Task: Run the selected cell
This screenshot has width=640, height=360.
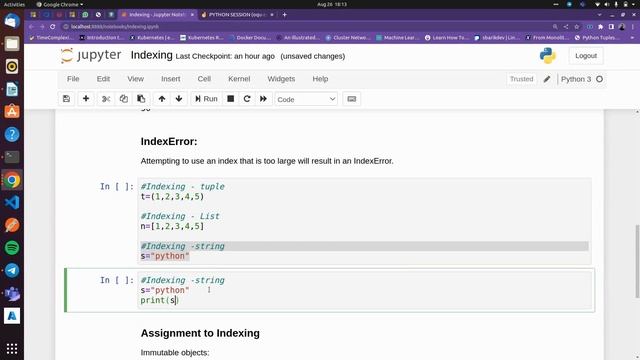Action: pyautogui.click(x=206, y=99)
